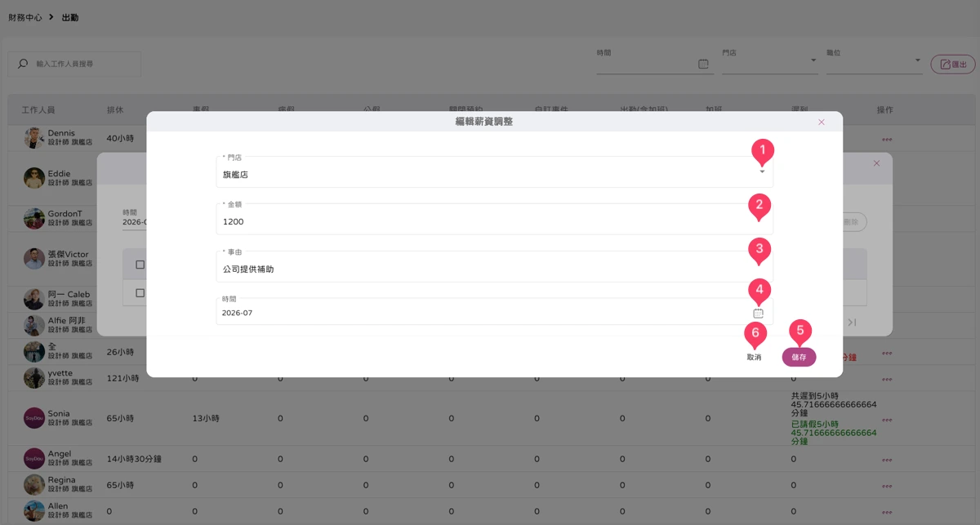This screenshot has width=980, height=525.
Task: Click the 取消 cancel button
Action: [754, 358]
